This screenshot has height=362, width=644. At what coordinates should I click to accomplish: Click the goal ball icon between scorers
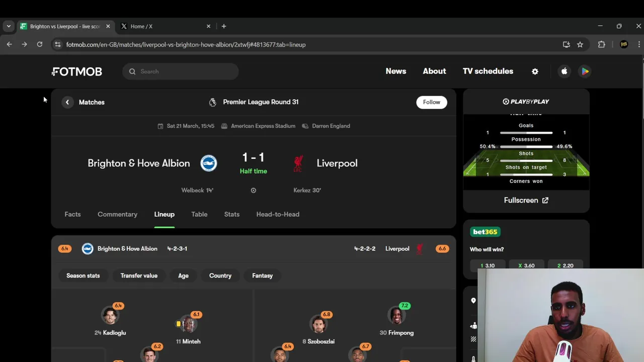click(x=253, y=191)
